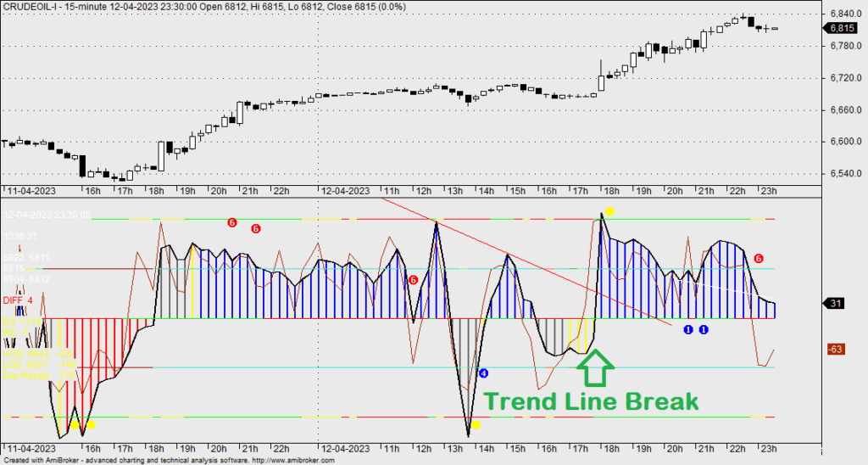Viewport: 868px width, 465px height.
Task: Click the 12h label on the indicator pane axis
Action: [424, 448]
